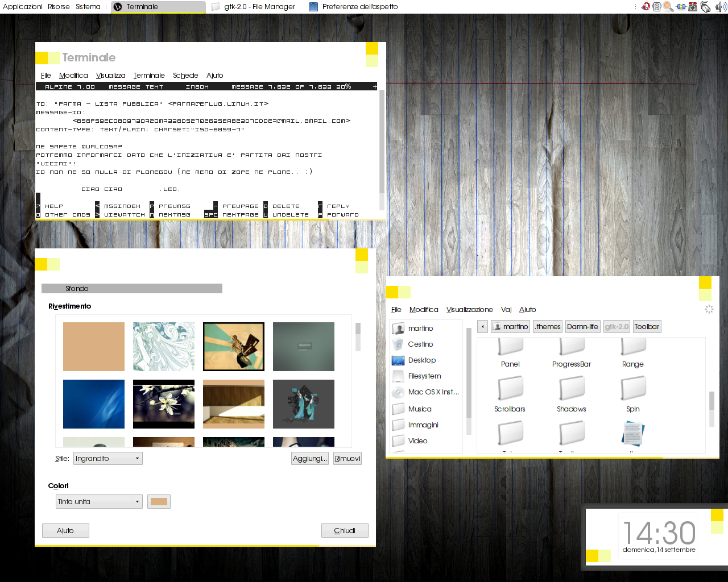728x582 pixels.
Task: Click the throbber spinner icon in file manager
Action: coord(709,309)
